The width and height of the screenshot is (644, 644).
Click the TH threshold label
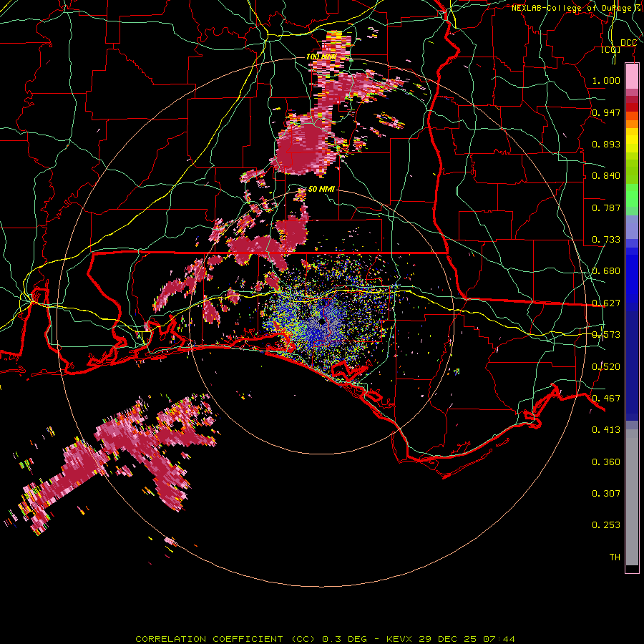point(615,557)
